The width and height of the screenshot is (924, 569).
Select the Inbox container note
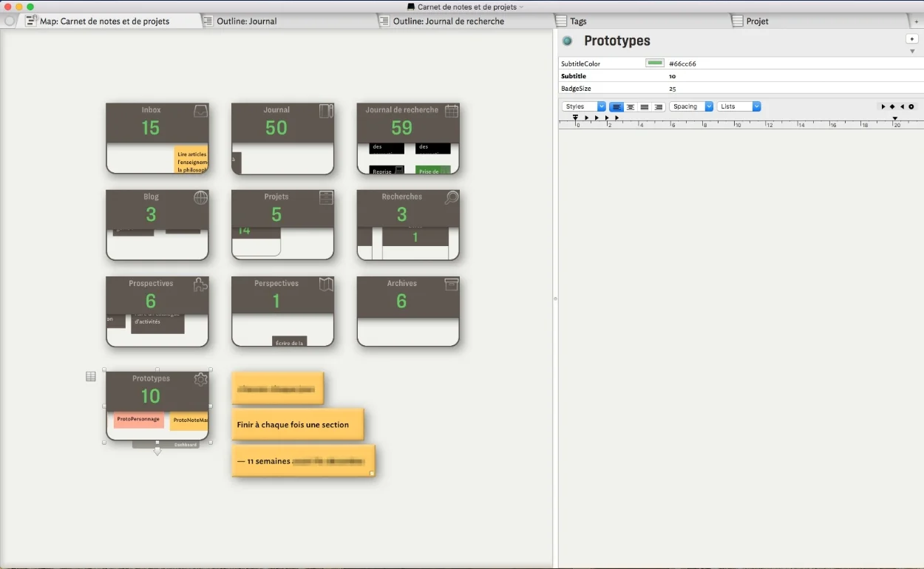157,138
